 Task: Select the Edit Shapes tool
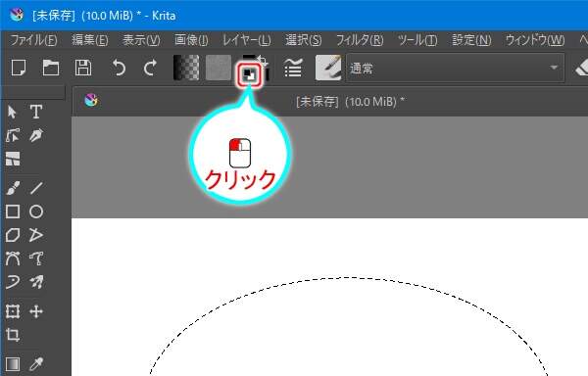pyautogui.click(x=13, y=135)
